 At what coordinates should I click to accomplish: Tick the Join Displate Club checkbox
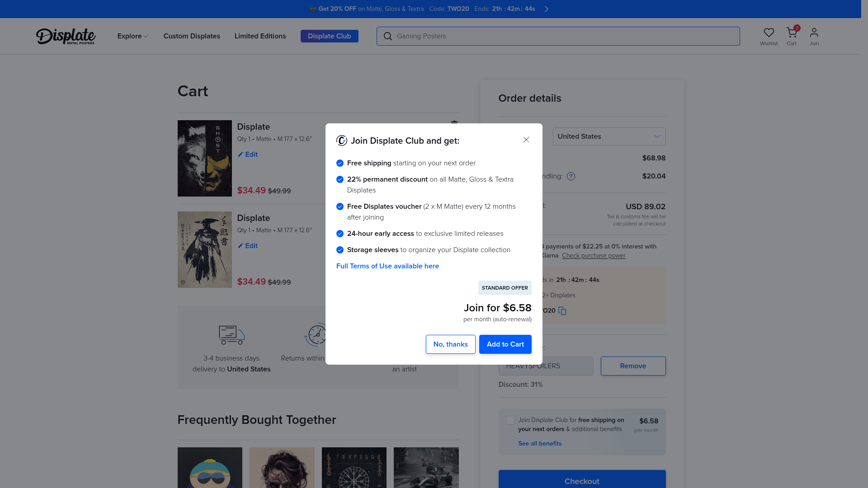[510, 420]
